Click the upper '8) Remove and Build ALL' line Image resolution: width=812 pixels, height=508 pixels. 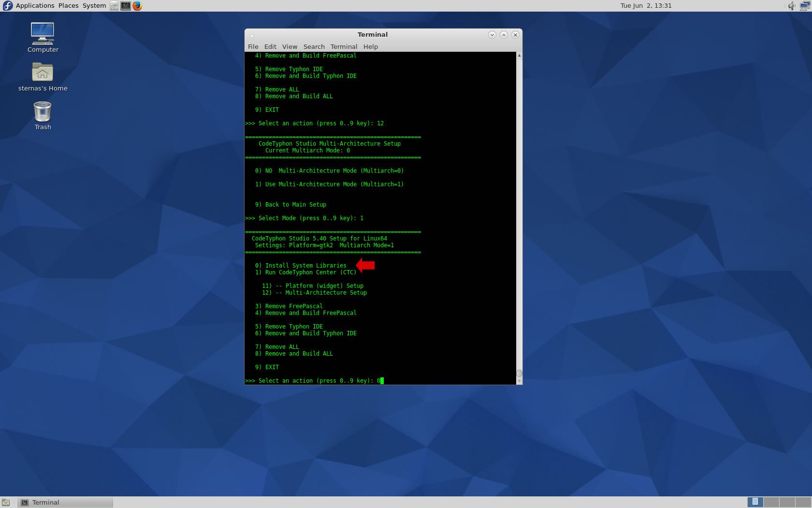294,96
